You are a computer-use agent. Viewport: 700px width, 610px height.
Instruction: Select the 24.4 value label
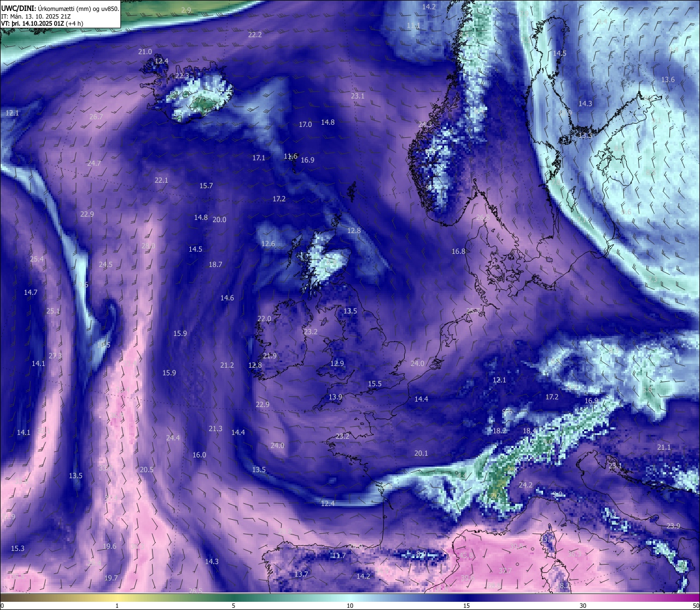(x=173, y=438)
